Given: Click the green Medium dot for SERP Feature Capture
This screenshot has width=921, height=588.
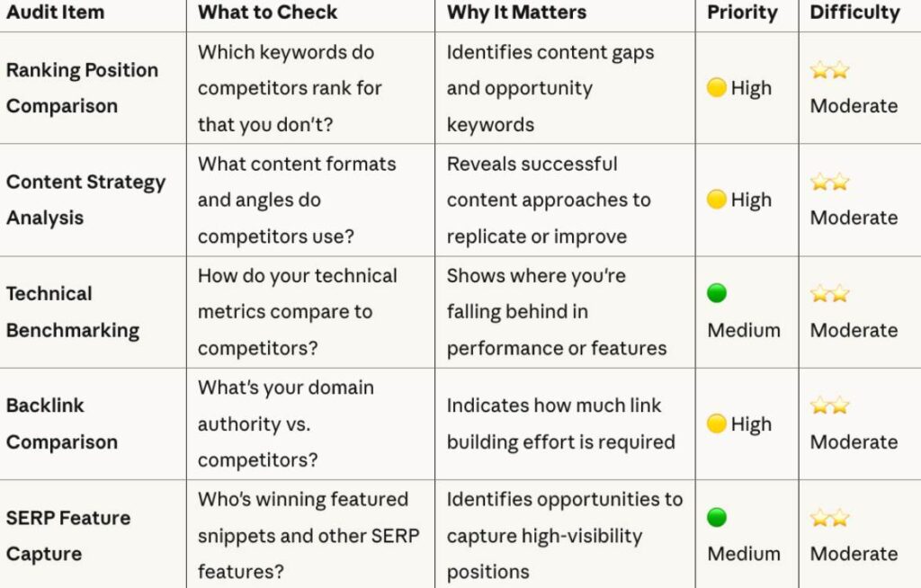Looking at the screenshot, I should [x=717, y=517].
